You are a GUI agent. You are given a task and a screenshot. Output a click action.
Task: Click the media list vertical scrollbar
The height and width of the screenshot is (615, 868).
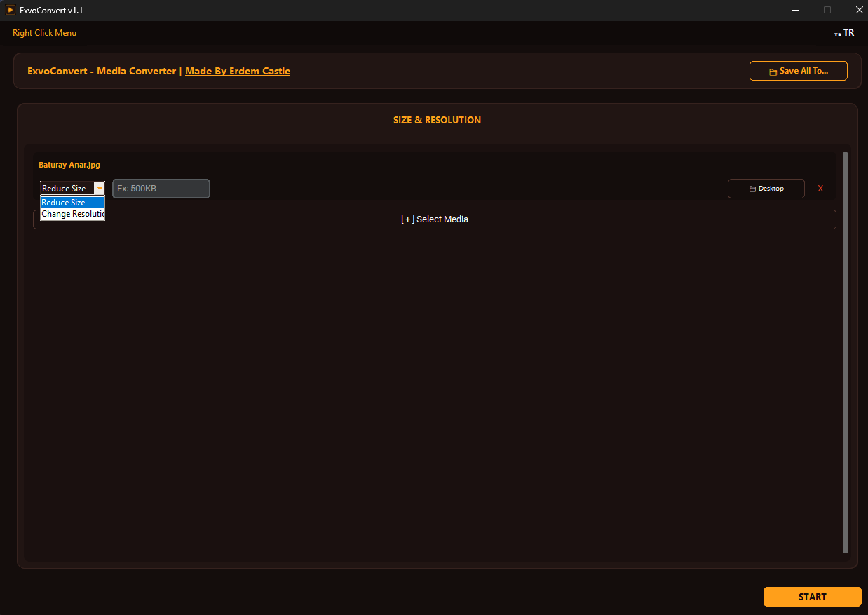[845, 353]
